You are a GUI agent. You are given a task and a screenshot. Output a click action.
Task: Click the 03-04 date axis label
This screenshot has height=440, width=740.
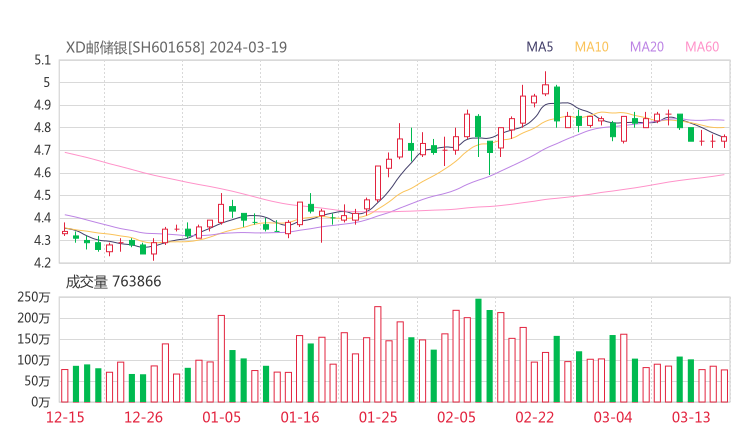(x=613, y=417)
